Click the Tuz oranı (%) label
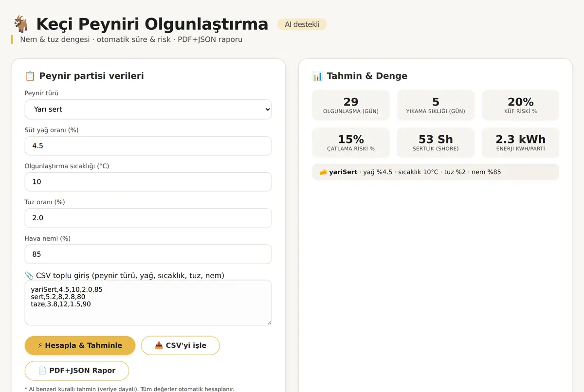Image resolution: width=584 pixels, height=392 pixels. 45,202
